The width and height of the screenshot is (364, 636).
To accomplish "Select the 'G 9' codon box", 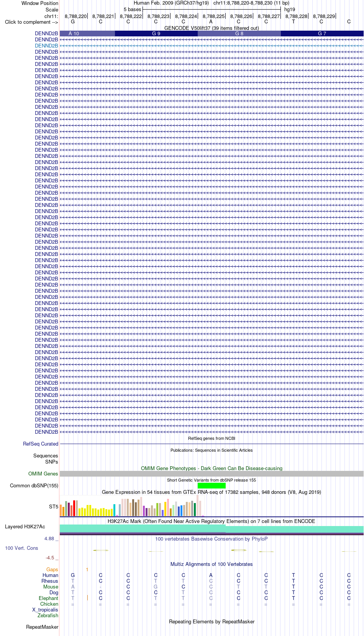I will (156, 34).
